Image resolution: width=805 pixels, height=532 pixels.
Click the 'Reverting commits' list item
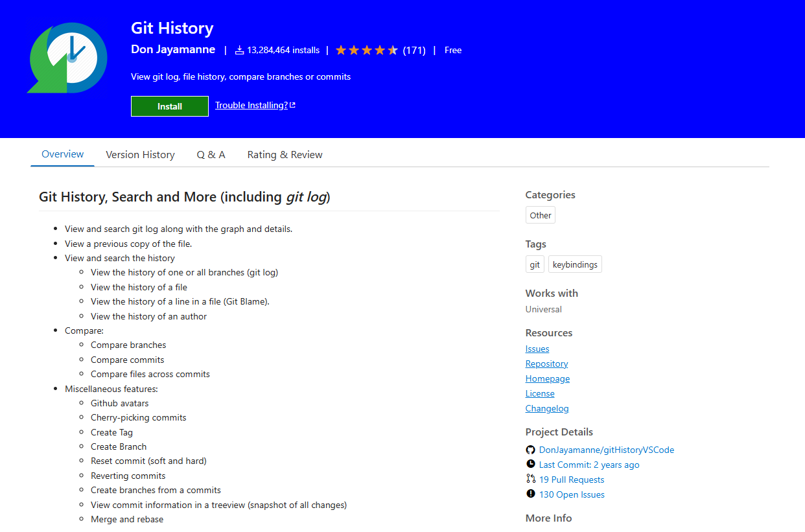(x=128, y=476)
